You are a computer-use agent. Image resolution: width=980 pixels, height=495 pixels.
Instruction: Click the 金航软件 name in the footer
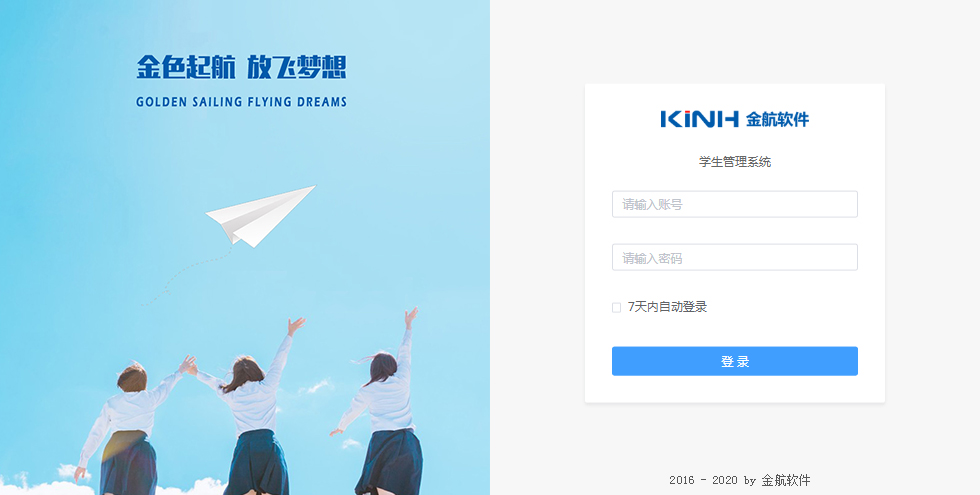(x=786, y=480)
